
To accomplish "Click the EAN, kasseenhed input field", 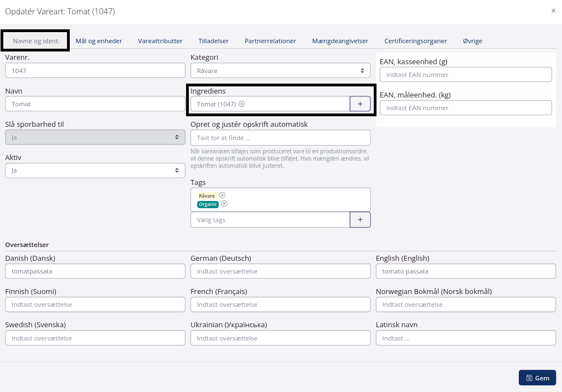I will (466, 75).
